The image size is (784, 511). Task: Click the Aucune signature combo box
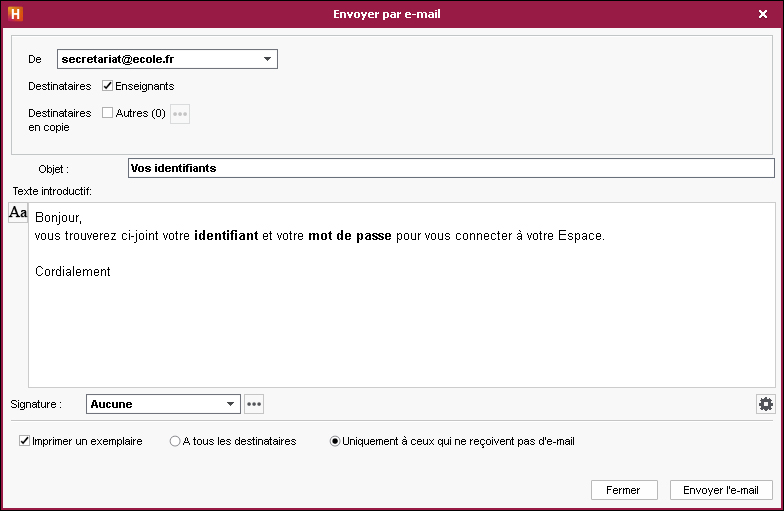click(x=163, y=404)
